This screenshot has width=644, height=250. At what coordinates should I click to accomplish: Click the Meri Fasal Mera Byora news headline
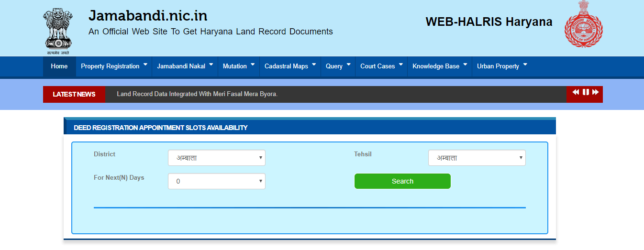[x=197, y=94]
